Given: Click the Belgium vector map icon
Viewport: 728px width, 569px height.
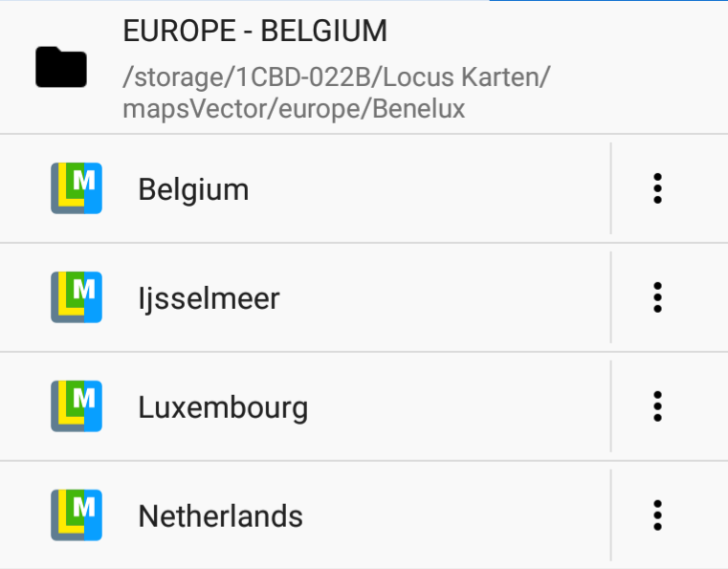Looking at the screenshot, I should 76,188.
